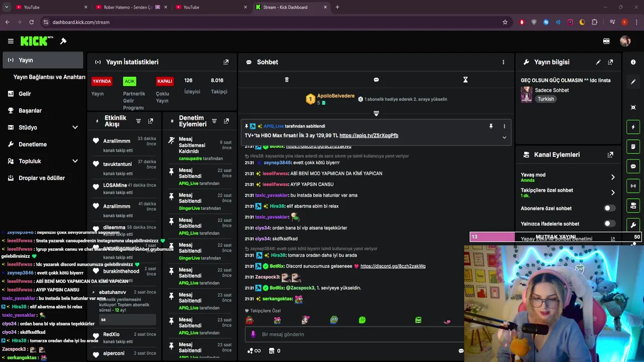
Task: Click the hourglass icon in the chat toolbar
Action: pos(465,79)
